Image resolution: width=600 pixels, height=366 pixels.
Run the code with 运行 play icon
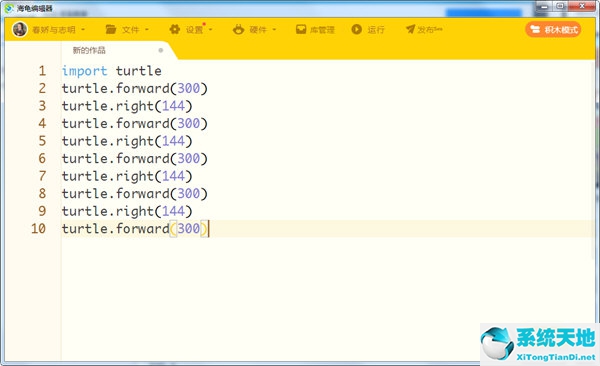tap(357, 29)
